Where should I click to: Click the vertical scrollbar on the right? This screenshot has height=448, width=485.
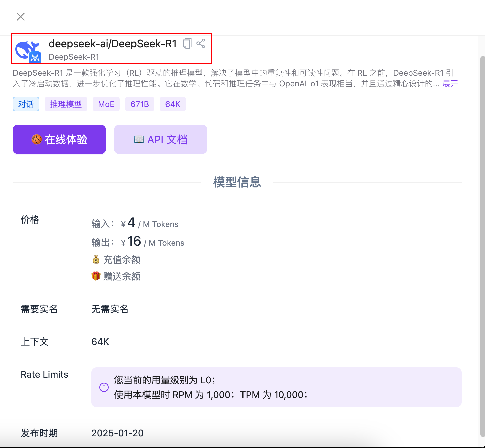pyautogui.click(x=482, y=233)
